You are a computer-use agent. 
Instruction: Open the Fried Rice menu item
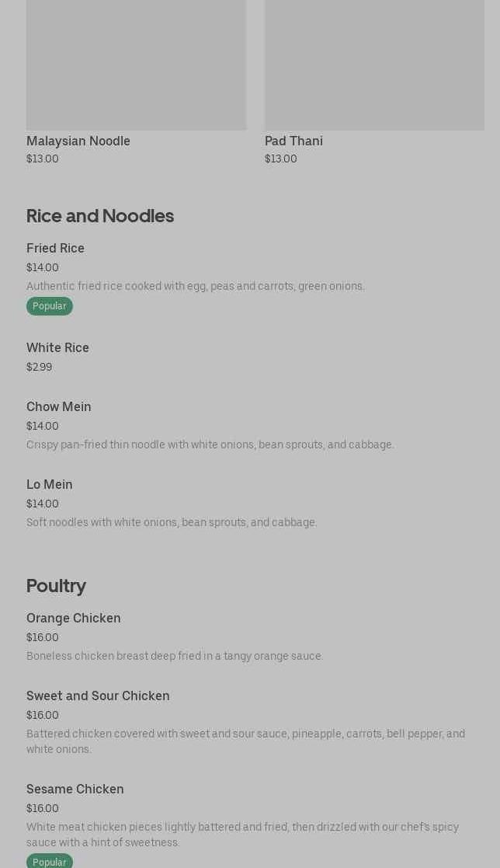[55, 249]
